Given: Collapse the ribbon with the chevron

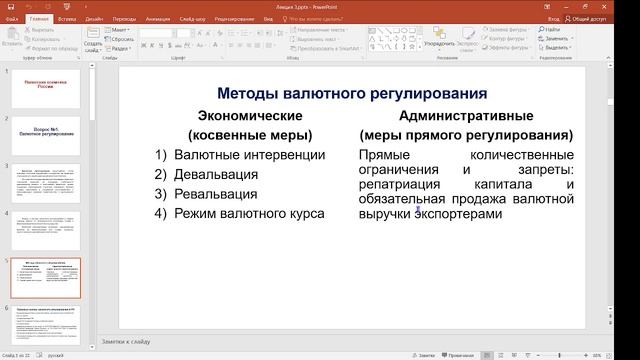Looking at the screenshot, I should (x=608, y=58).
